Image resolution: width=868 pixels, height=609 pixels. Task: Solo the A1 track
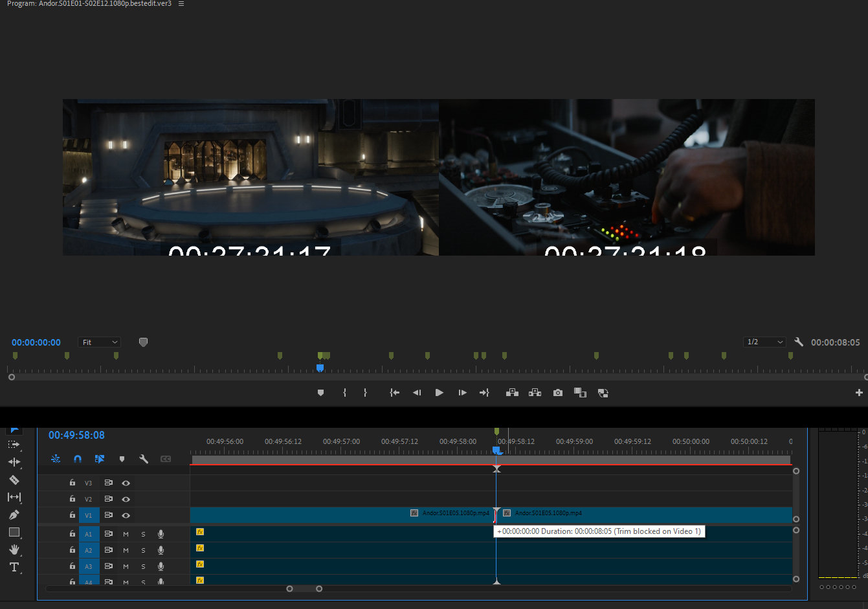click(x=143, y=534)
